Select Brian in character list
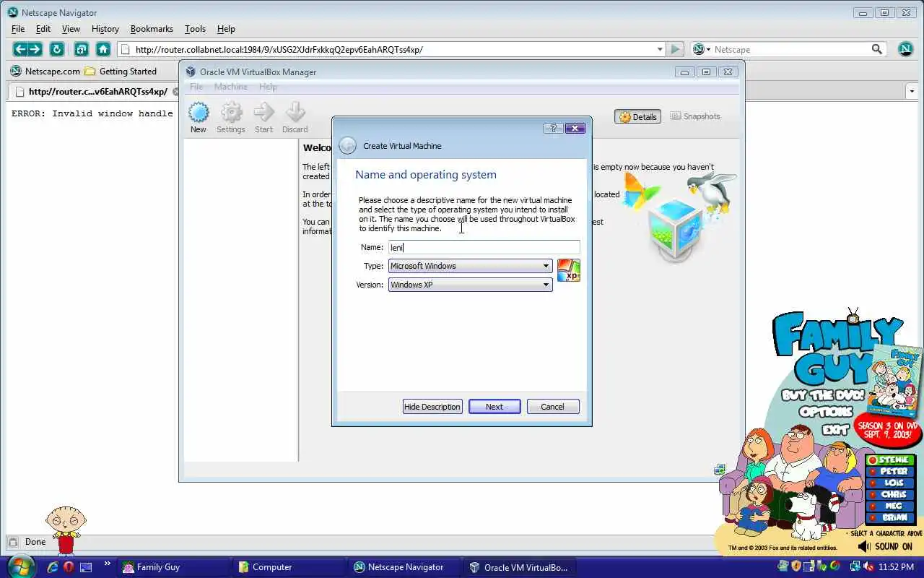This screenshot has height=578, width=924. [x=890, y=517]
